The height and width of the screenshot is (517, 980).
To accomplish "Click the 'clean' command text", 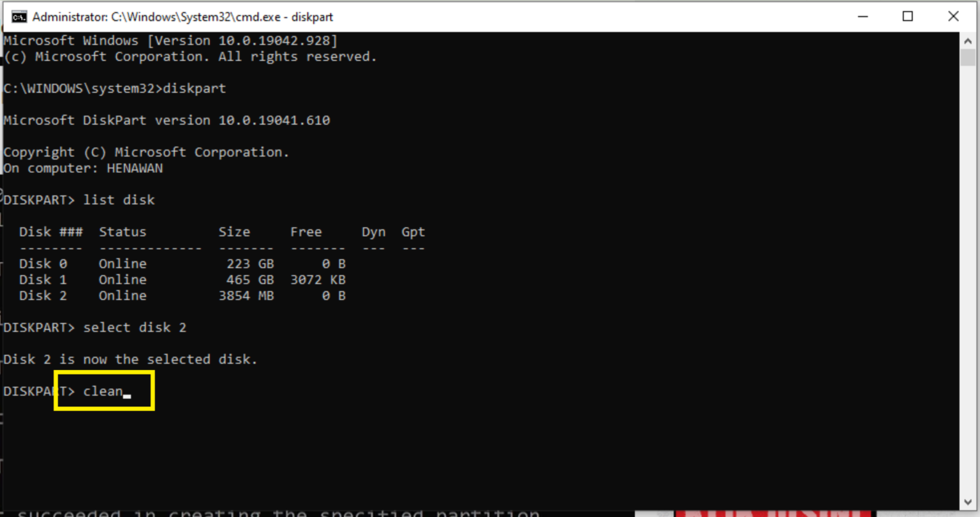I will 103,391.
